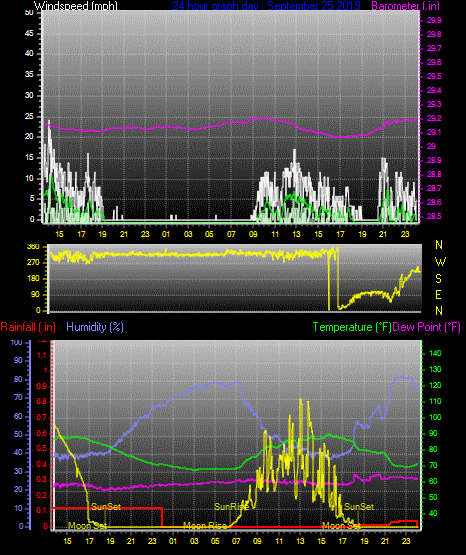Click the 29.5 barometer scale value
This screenshot has height=555, width=466.
[x=434, y=76]
